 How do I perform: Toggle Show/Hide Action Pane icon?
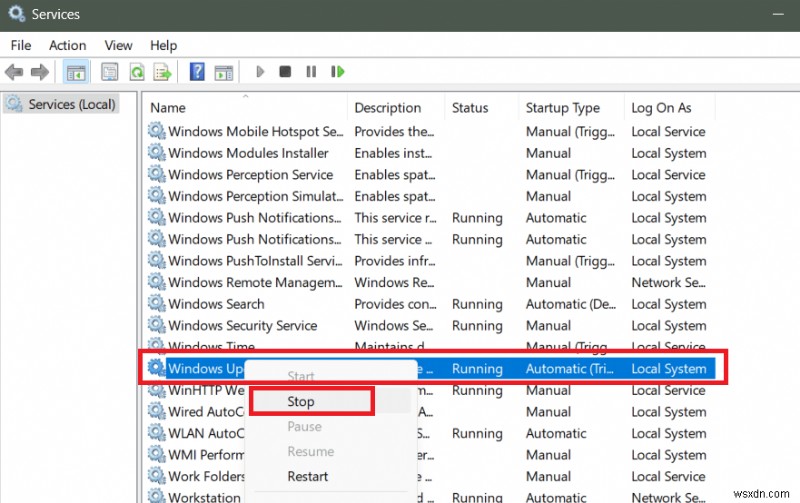click(x=223, y=72)
